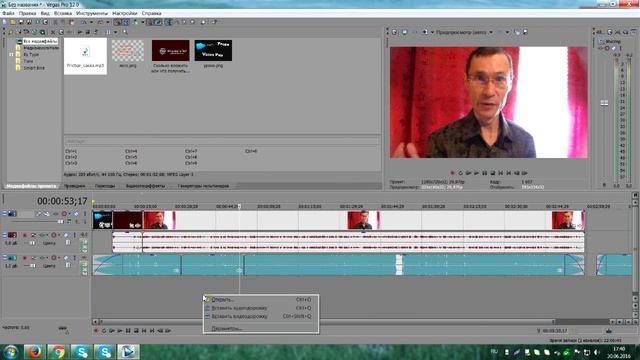Stop media preview in Project Media toolbar
The height and width of the screenshot is (360, 640).
pyautogui.click(x=87, y=32)
